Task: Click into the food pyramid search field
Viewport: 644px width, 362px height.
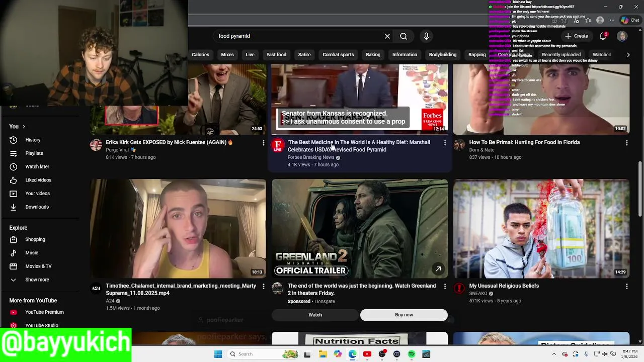Action: pyautogui.click(x=297, y=36)
